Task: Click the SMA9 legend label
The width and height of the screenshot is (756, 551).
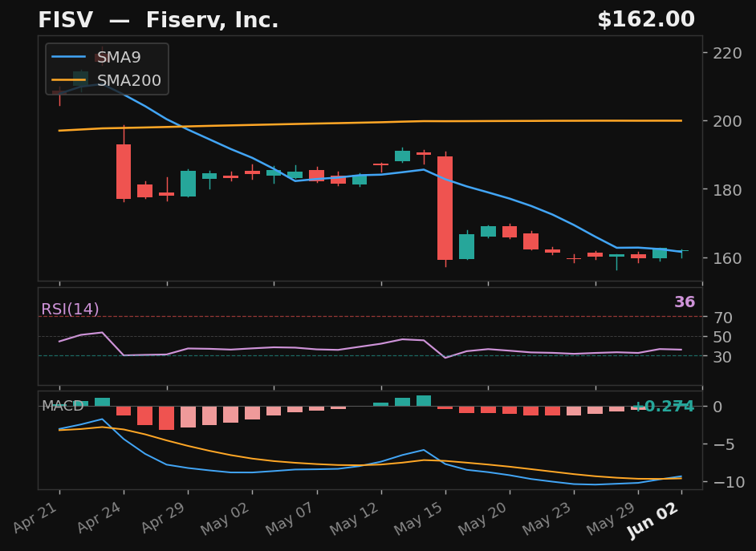Action: 119,57
